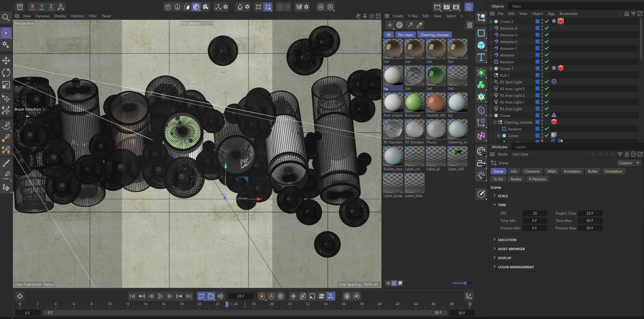The width and height of the screenshot is (644, 319).
Task: Click the Simulation tab button
Action: coord(613,171)
